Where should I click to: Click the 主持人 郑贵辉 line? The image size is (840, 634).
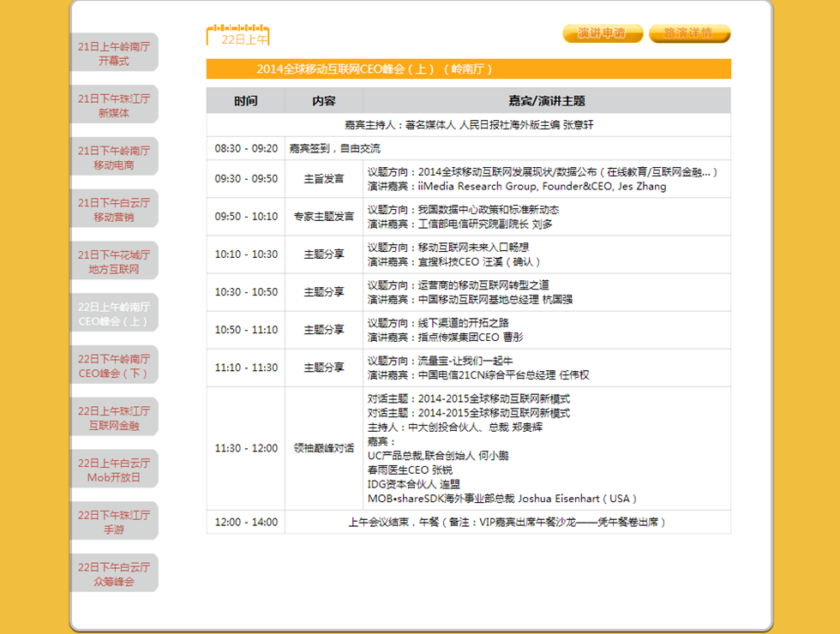[455, 428]
